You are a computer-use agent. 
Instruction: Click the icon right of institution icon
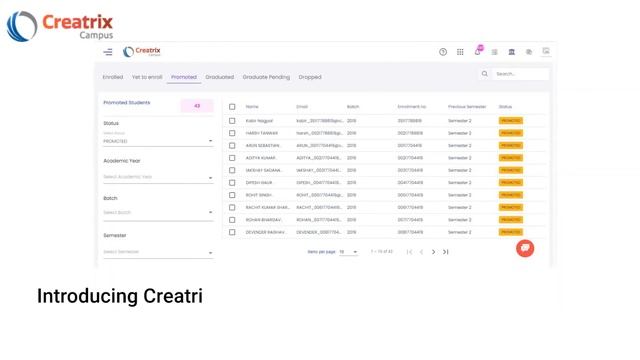[529, 52]
